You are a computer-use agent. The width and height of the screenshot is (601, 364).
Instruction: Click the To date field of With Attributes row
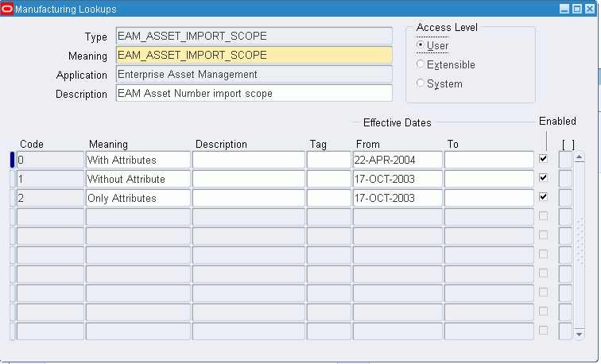pos(489,160)
